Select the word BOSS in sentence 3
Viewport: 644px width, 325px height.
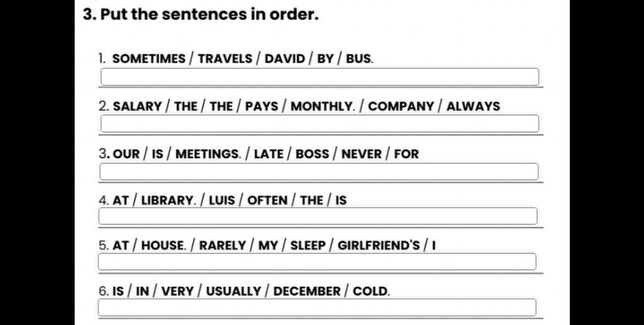(312, 154)
